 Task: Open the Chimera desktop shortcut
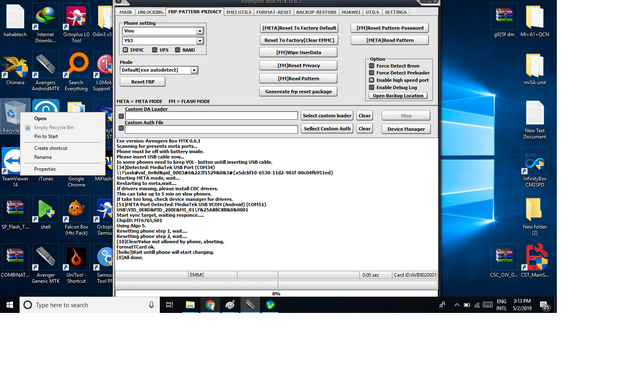[x=15, y=69]
